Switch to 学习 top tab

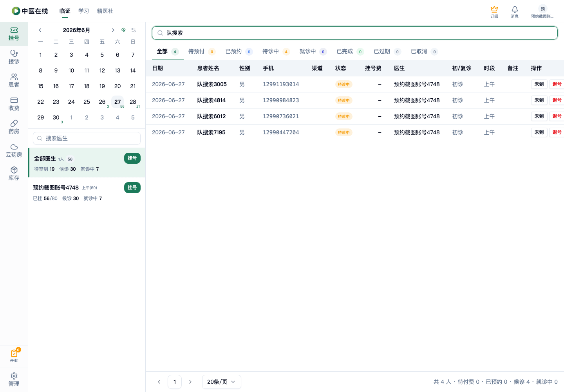[x=84, y=11]
